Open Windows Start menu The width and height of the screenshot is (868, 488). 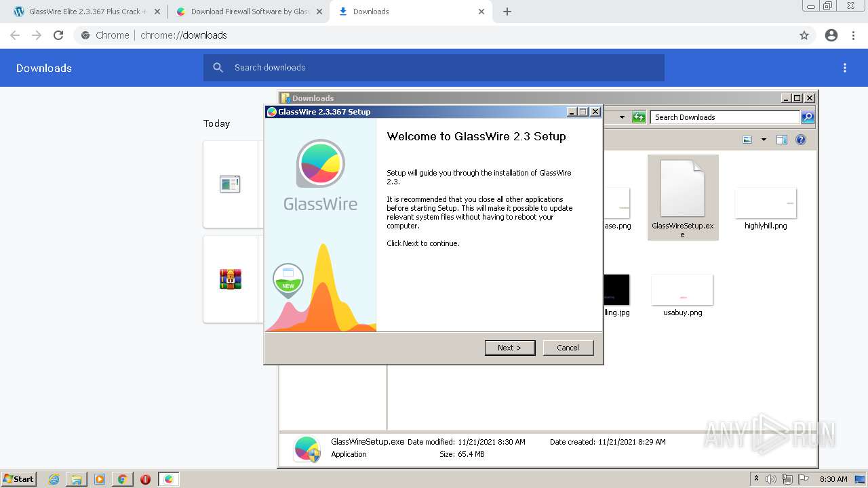click(19, 479)
